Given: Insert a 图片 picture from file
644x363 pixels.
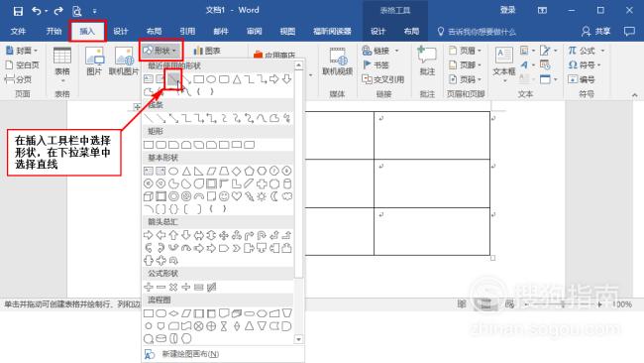Looking at the screenshot, I should pyautogui.click(x=94, y=60).
